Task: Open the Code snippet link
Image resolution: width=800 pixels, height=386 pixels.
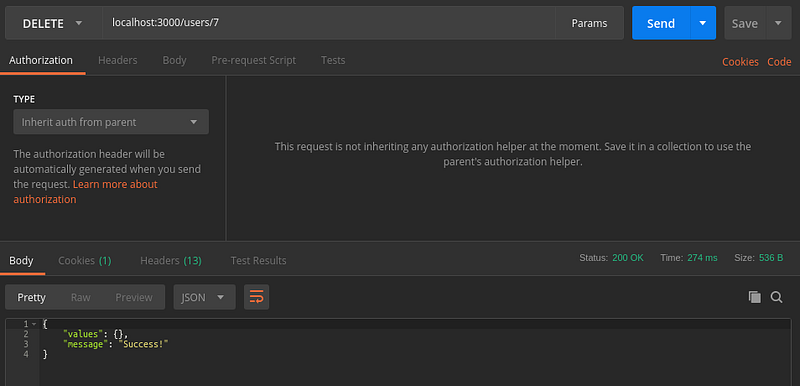Action: [x=779, y=62]
